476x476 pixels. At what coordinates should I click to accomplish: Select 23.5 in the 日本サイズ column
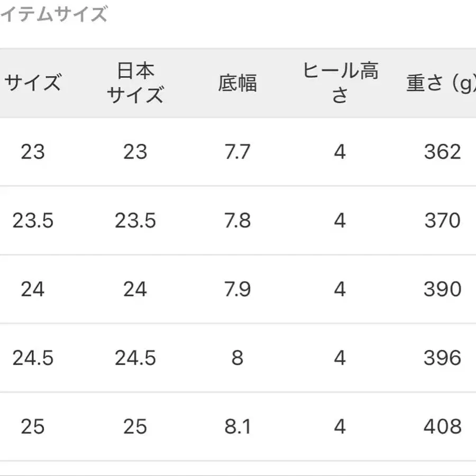(x=135, y=221)
